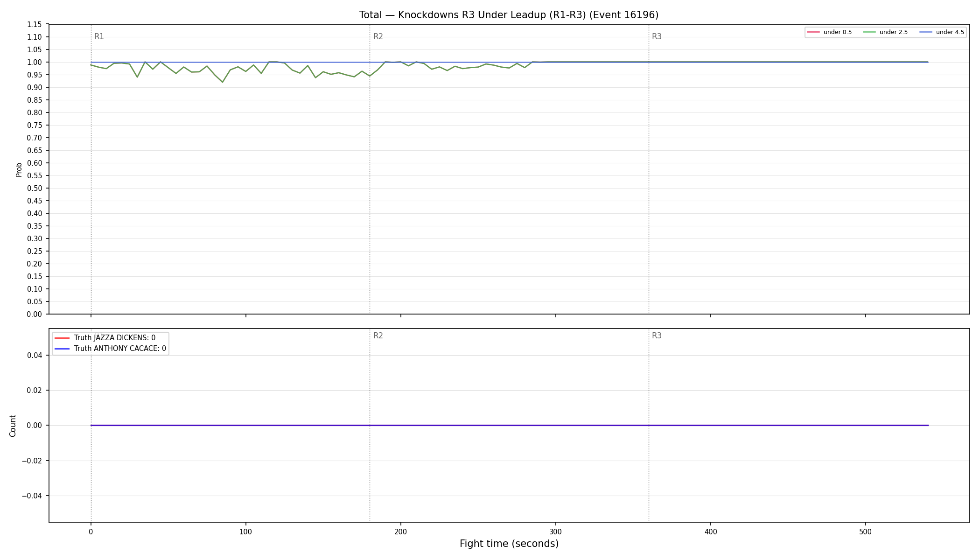This screenshot has width=980, height=560.
Task: Click the 0.95 tick on Prob axis
Action: tap(35, 75)
